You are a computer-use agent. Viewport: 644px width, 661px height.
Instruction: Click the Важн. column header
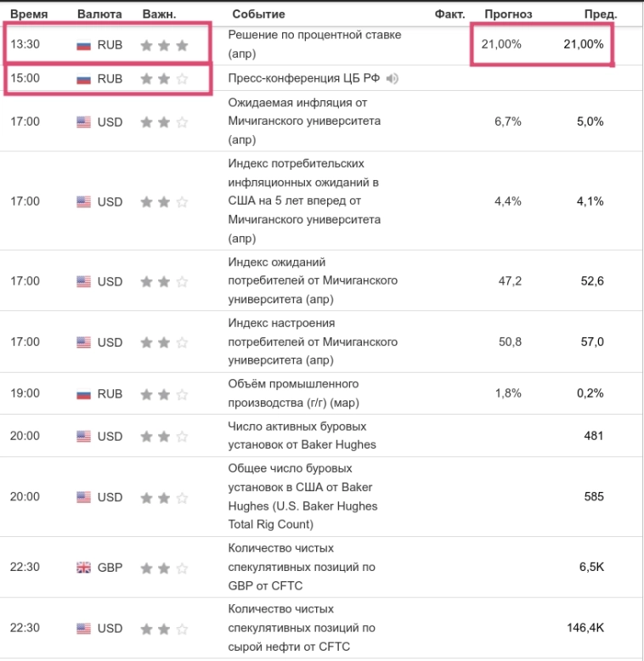160,14
